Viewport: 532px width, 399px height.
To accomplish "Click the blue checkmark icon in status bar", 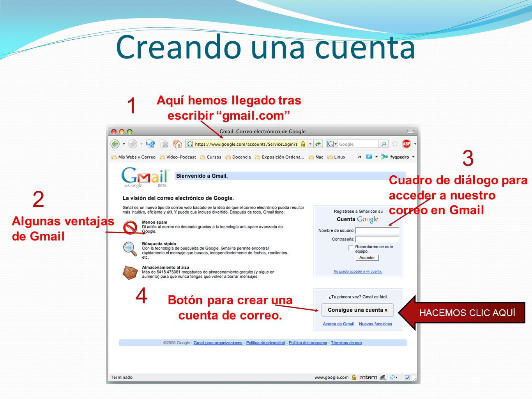I will [407, 377].
